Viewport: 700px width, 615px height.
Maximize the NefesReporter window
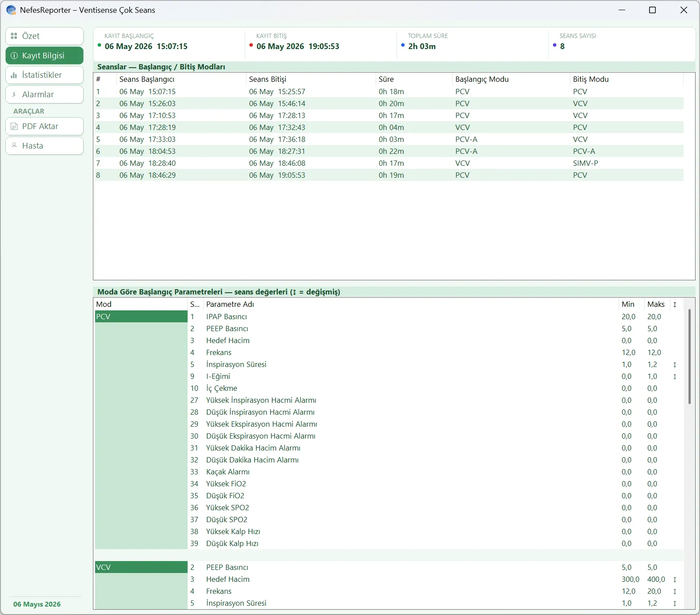pos(652,10)
